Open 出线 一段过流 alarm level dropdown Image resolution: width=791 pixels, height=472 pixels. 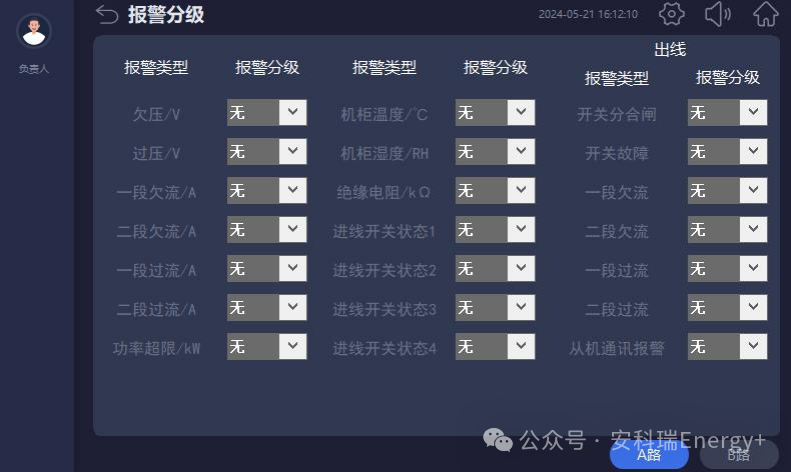pos(727,268)
